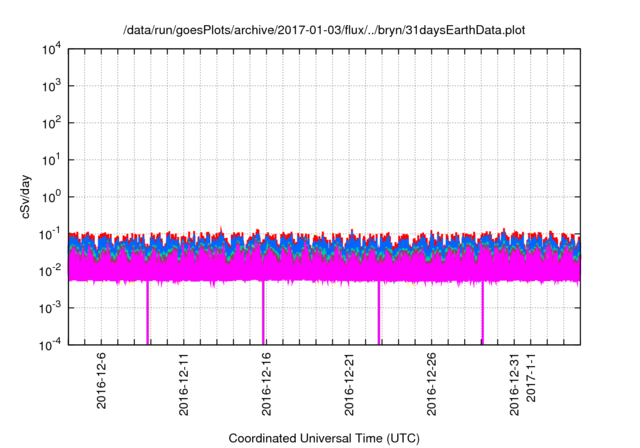Click the 10^2 y-axis tick label
Viewport: 640px width, 448px height.
click(x=51, y=123)
